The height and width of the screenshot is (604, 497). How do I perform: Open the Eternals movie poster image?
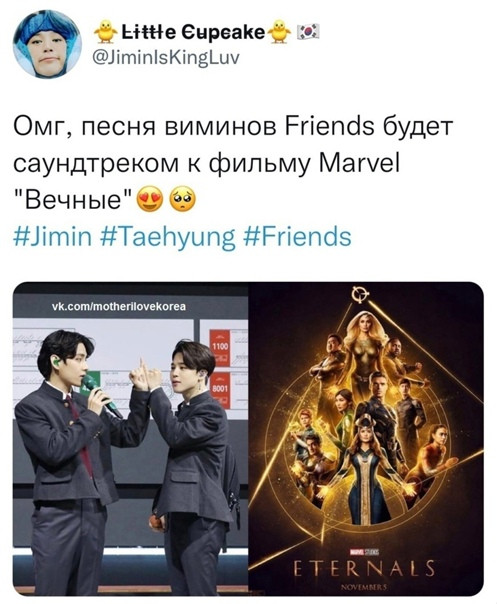(366, 439)
